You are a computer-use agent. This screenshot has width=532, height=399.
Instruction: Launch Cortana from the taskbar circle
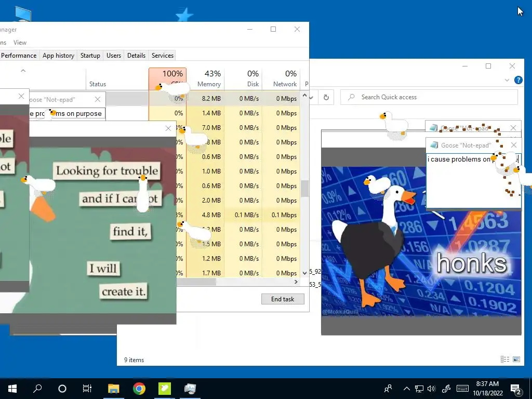coord(62,389)
